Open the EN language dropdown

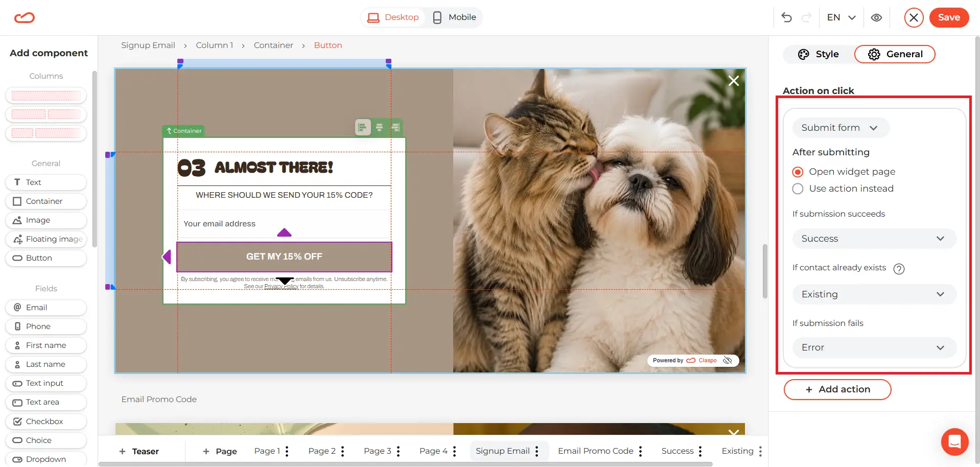(x=842, y=17)
